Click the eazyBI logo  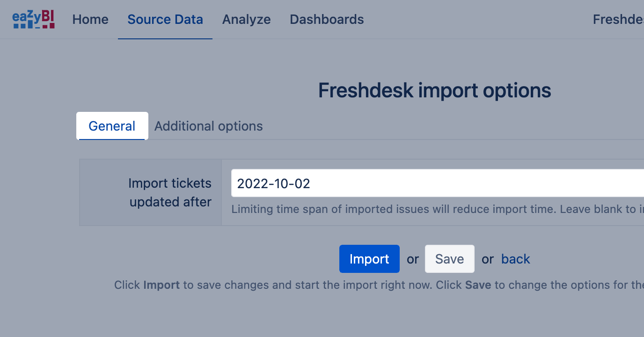(34, 20)
